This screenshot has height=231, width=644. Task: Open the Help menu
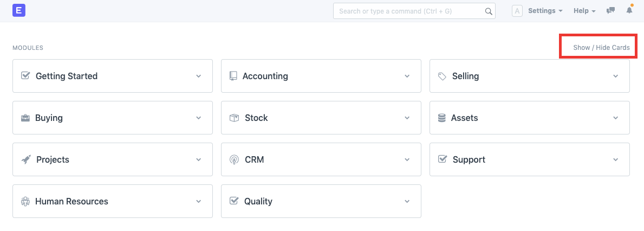[x=584, y=11]
